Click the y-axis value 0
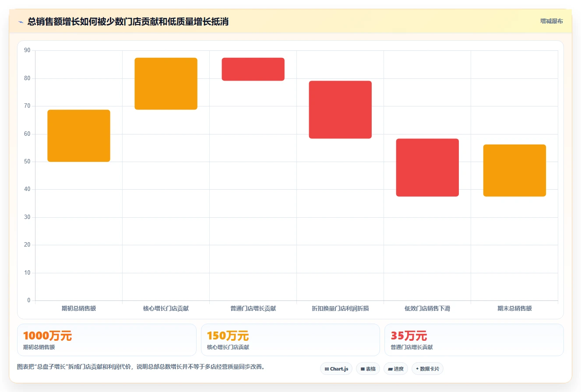The image size is (581, 392). pyautogui.click(x=29, y=300)
